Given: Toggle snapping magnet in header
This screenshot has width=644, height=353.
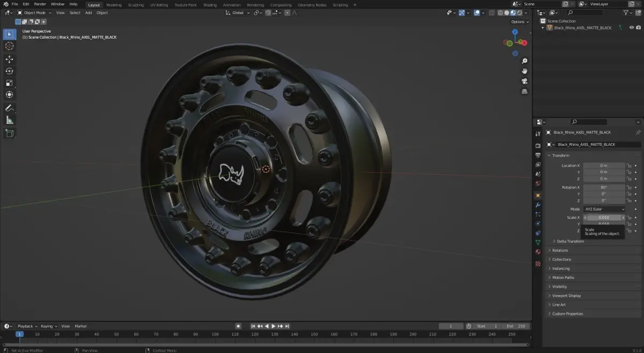Looking at the screenshot, I should [268, 12].
